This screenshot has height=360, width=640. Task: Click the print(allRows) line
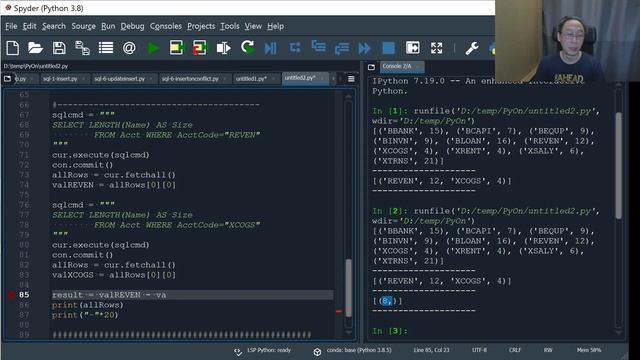[x=87, y=305]
